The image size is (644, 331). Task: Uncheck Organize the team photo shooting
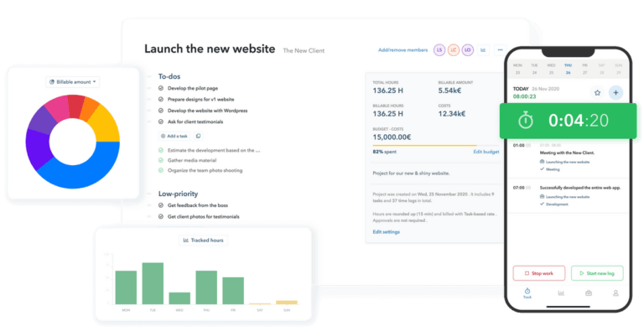tap(161, 170)
